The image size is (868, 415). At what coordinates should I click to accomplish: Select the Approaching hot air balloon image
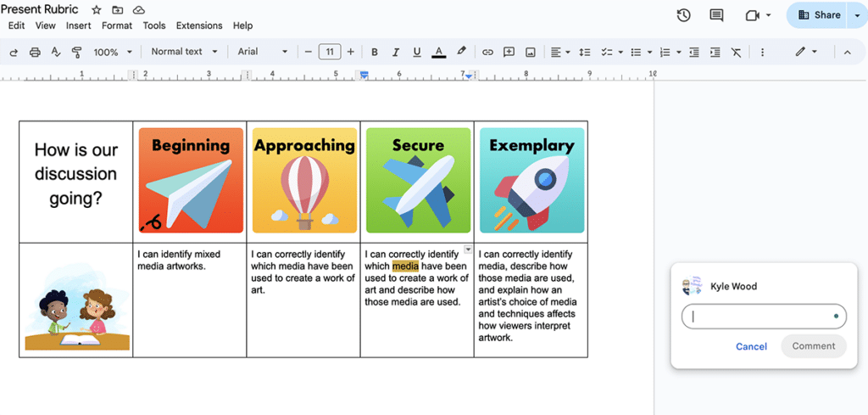click(304, 180)
